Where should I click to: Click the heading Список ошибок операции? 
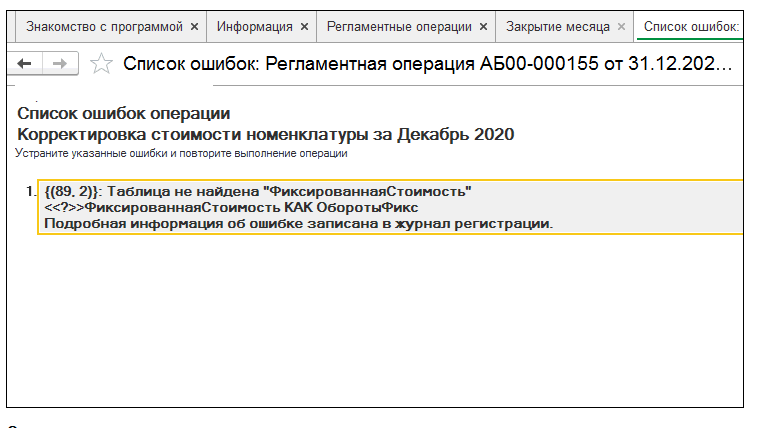[x=124, y=114]
